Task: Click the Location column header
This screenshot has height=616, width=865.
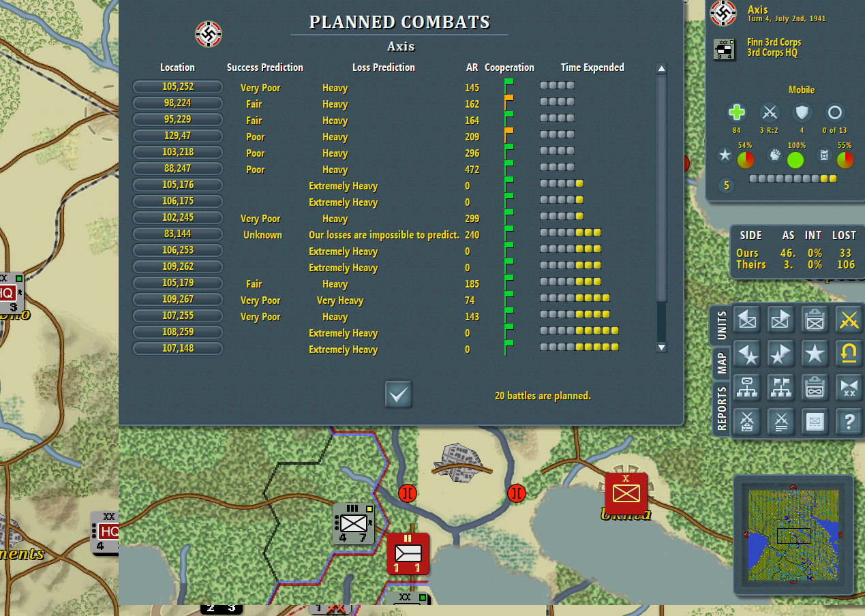Action: pos(177,67)
